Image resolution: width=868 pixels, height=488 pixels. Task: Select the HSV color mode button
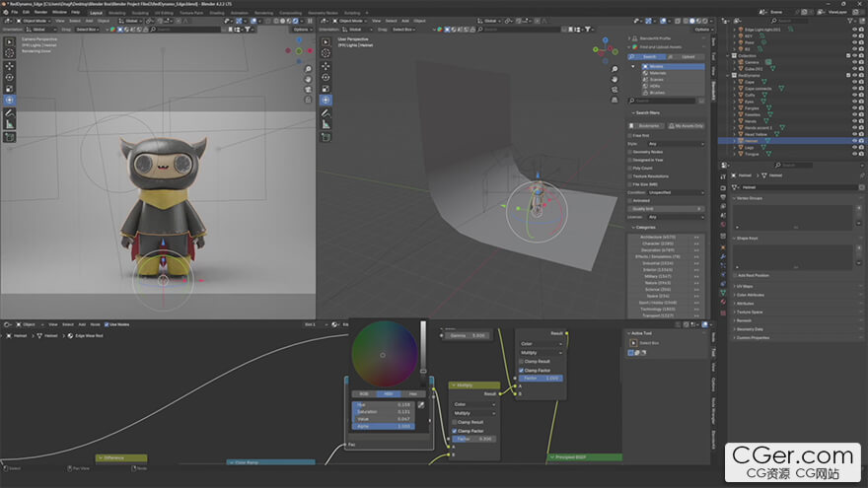[388, 394]
